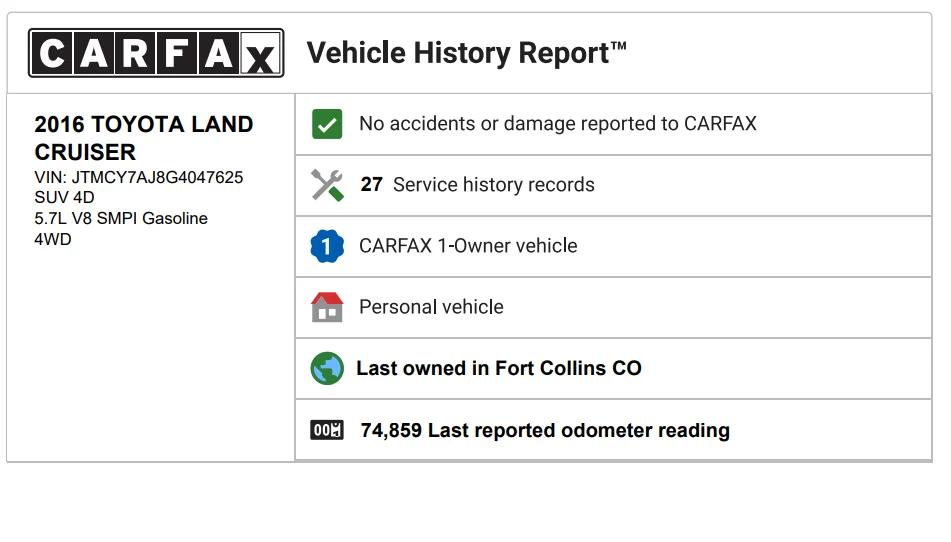Click the CARFAX logo

pyautogui.click(x=156, y=53)
